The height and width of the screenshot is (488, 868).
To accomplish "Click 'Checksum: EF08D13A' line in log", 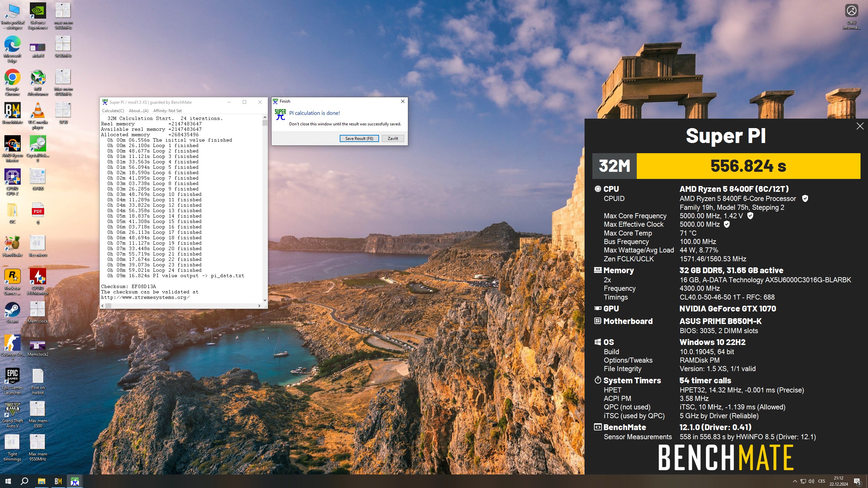I will [129, 286].
